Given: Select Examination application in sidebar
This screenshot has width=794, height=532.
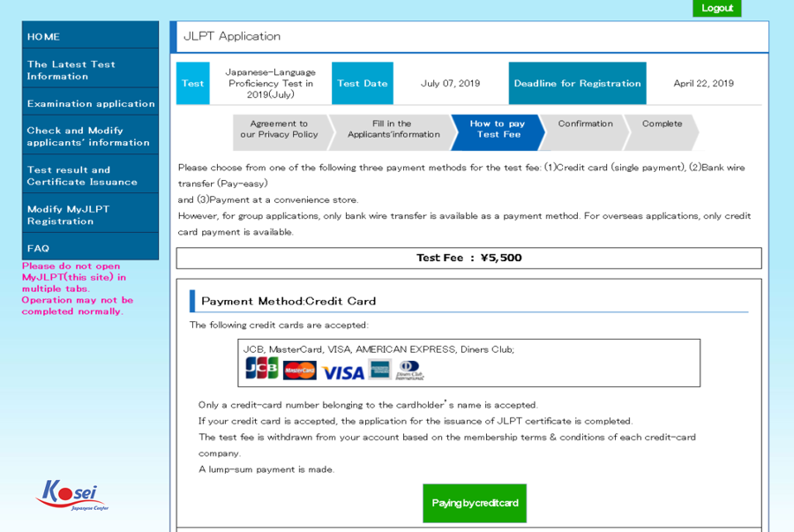Looking at the screenshot, I should coord(90,103).
